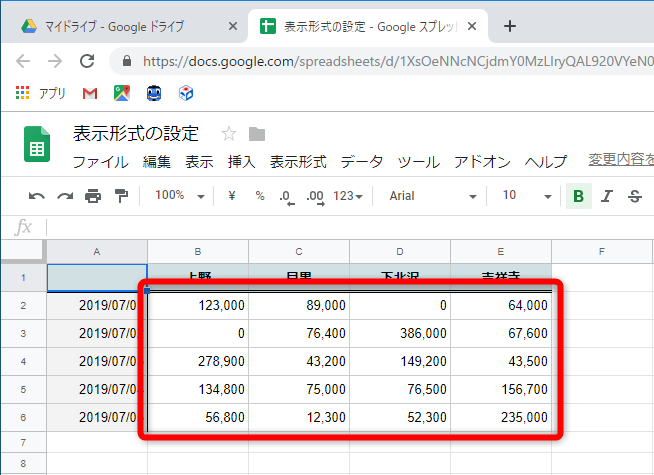The height and width of the screenshot is (475, 654).
Task: Click the move-to-folder icon
Action: (257, 134)
